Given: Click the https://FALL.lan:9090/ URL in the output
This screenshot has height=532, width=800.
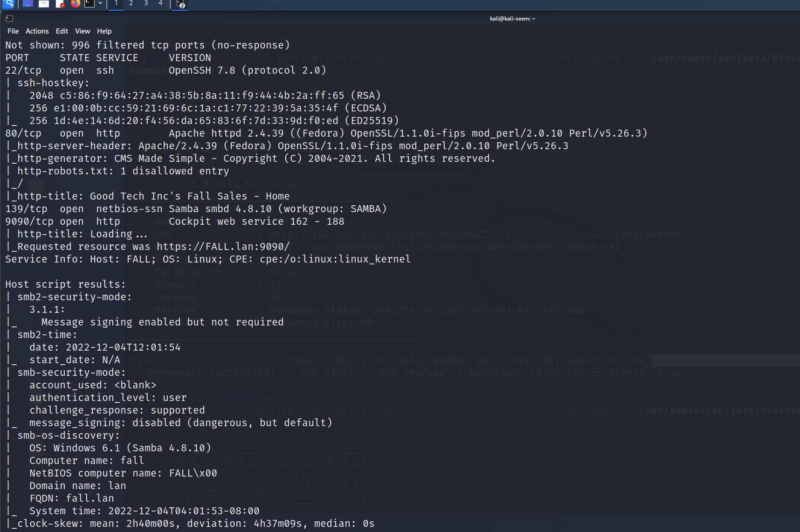Looking at the screenshot, I should point(223,247).
